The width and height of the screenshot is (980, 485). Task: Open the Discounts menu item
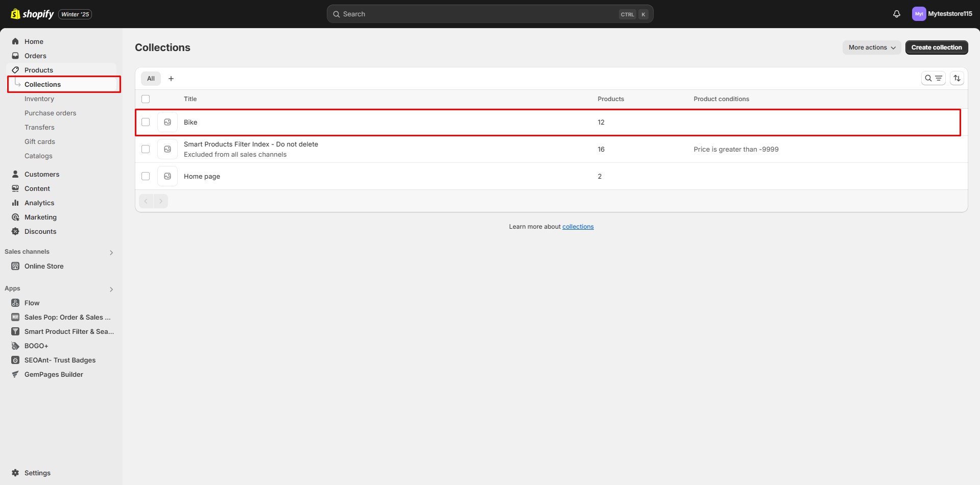pos(41,231)
